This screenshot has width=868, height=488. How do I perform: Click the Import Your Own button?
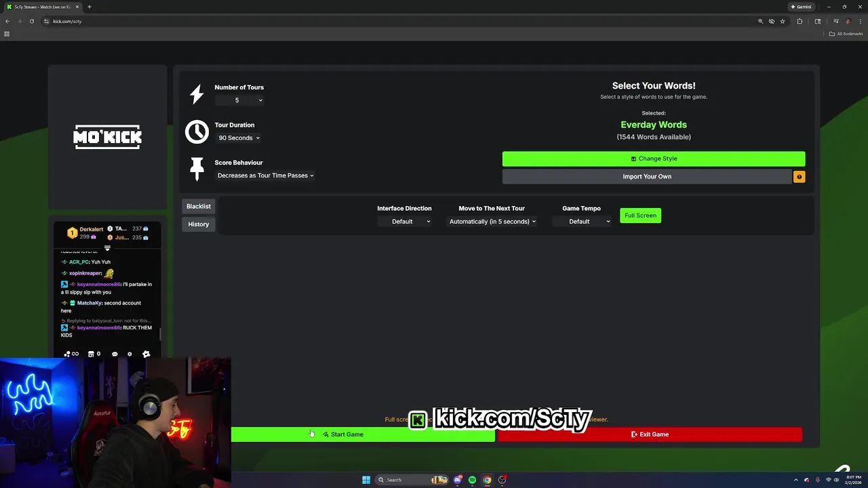click(x=647, y=177)
